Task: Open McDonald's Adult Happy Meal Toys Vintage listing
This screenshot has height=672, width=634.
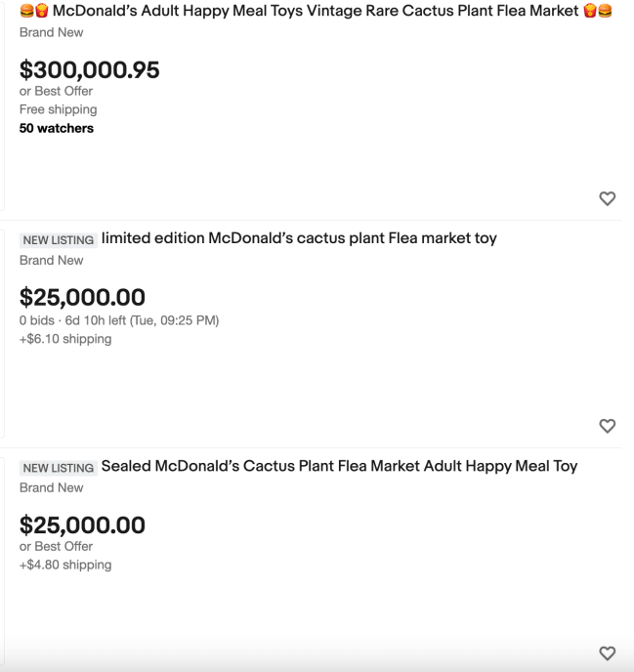Action: pyautogui.click(x=322, y=12)
